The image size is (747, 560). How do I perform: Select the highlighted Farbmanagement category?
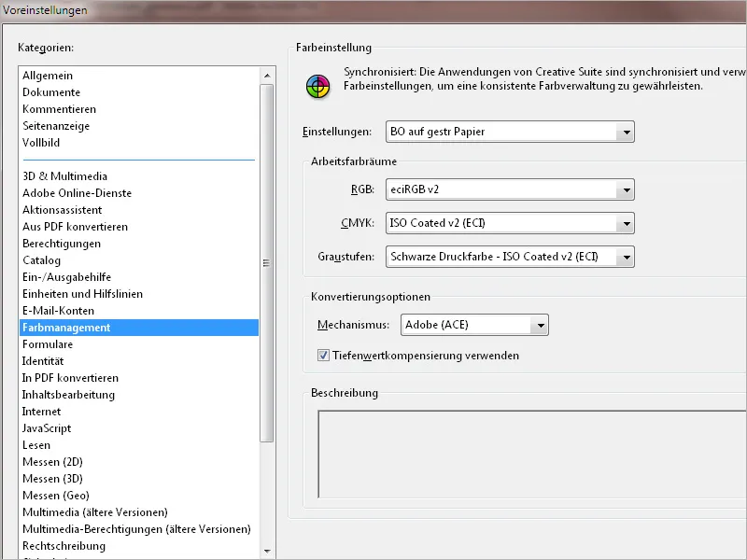click(139, 328)
